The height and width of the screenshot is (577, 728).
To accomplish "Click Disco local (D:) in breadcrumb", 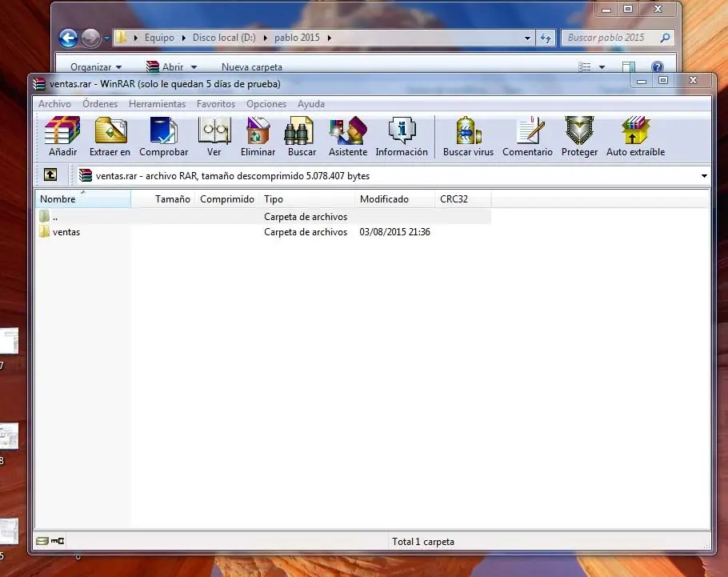I will 224,38.
